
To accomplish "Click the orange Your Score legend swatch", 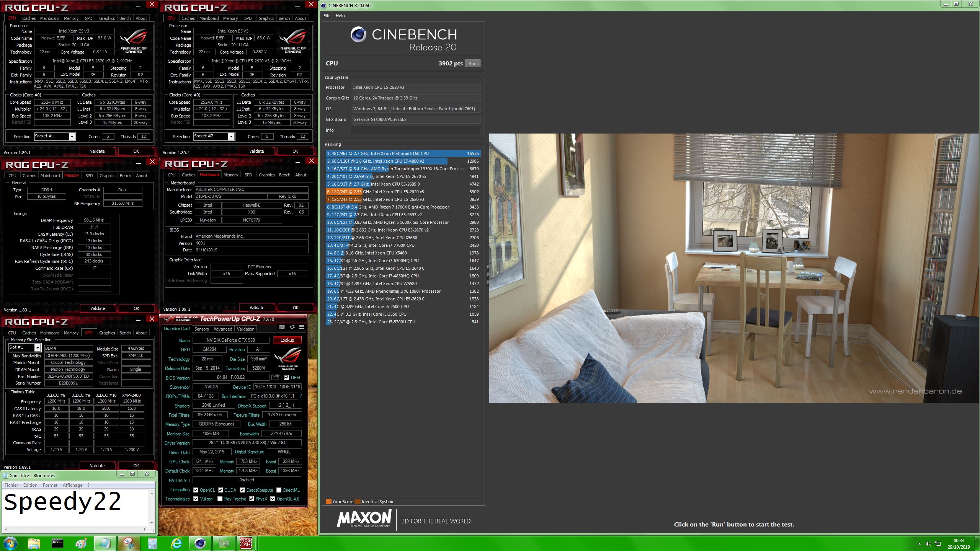I will point(328,502).
